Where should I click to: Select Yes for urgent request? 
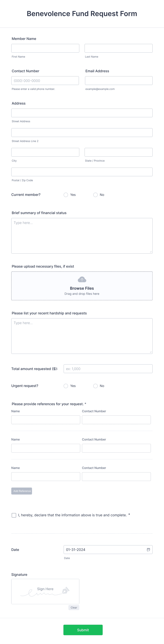point(66,386)
